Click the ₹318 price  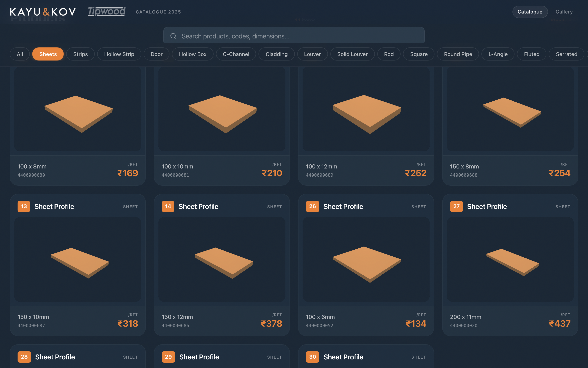click(x=128, y=323)
